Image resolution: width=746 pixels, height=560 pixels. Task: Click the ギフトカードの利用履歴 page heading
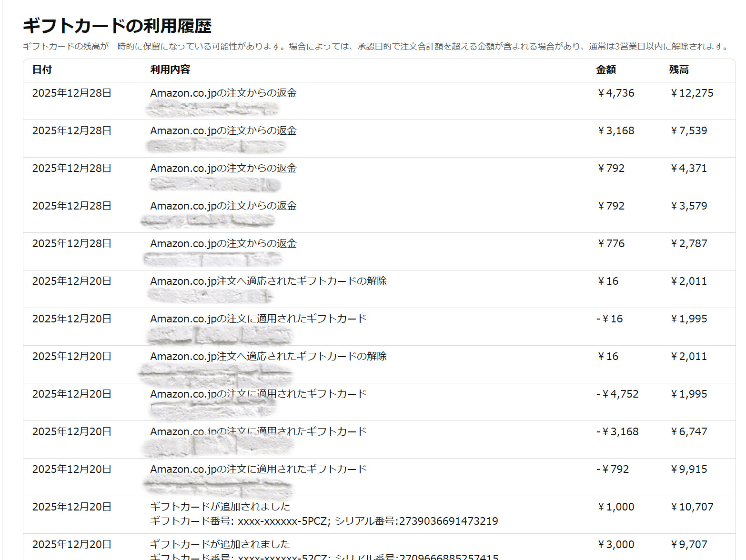(x=117, y=26)
